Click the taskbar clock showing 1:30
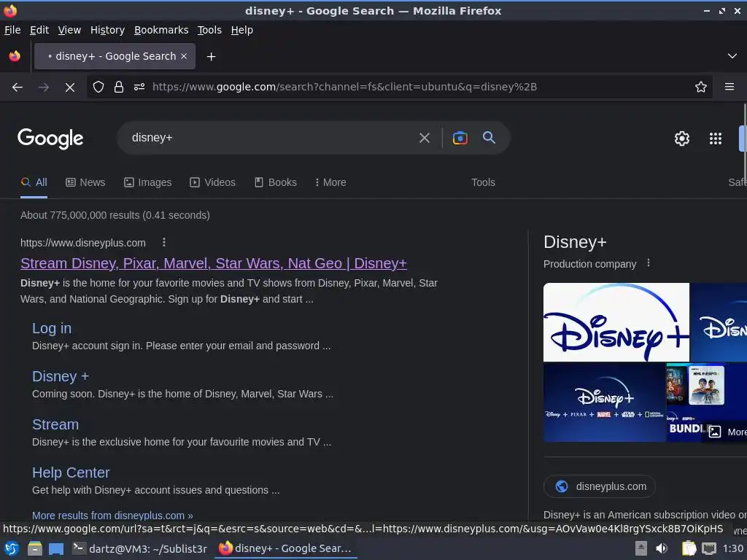This screenshot has width=747, height=560. click(x=733, y=548)
